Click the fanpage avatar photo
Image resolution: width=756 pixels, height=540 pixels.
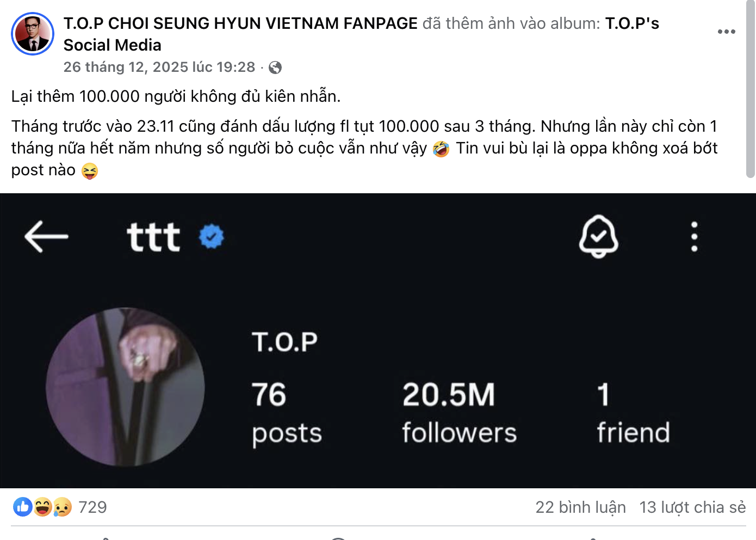coord(33,33)
